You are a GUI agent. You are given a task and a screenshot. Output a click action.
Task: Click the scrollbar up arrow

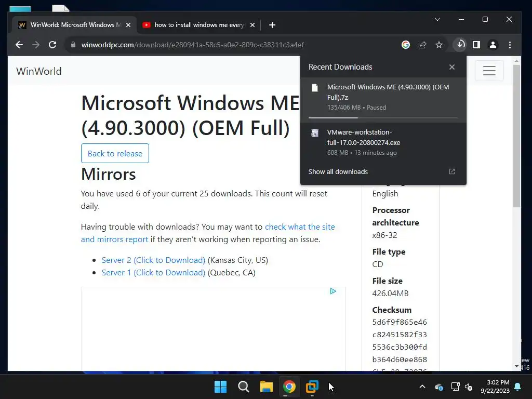pos(516,61)
